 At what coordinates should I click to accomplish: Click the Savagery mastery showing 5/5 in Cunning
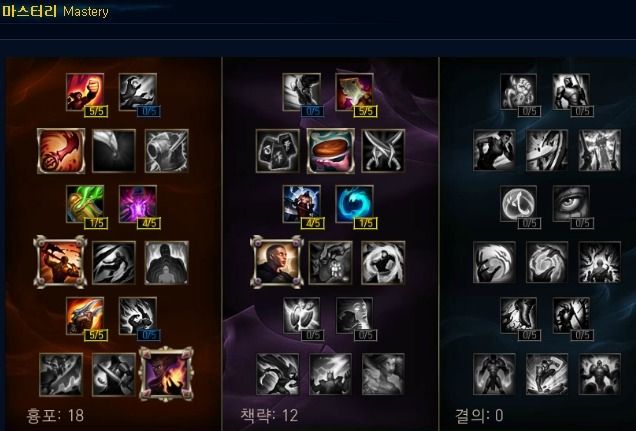coord(355,92)
